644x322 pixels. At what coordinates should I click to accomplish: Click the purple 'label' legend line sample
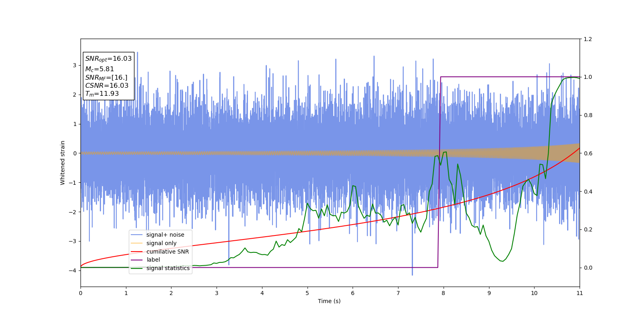pyautogui.click(x=137, y=260)
